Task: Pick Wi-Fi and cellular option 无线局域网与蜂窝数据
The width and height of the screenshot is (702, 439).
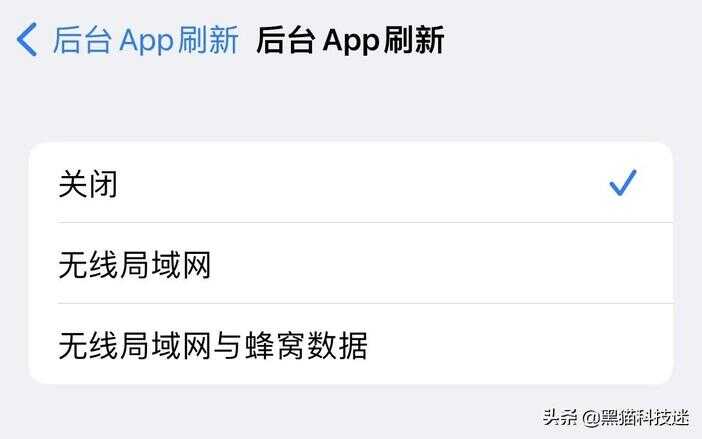Action: (351, 344)
